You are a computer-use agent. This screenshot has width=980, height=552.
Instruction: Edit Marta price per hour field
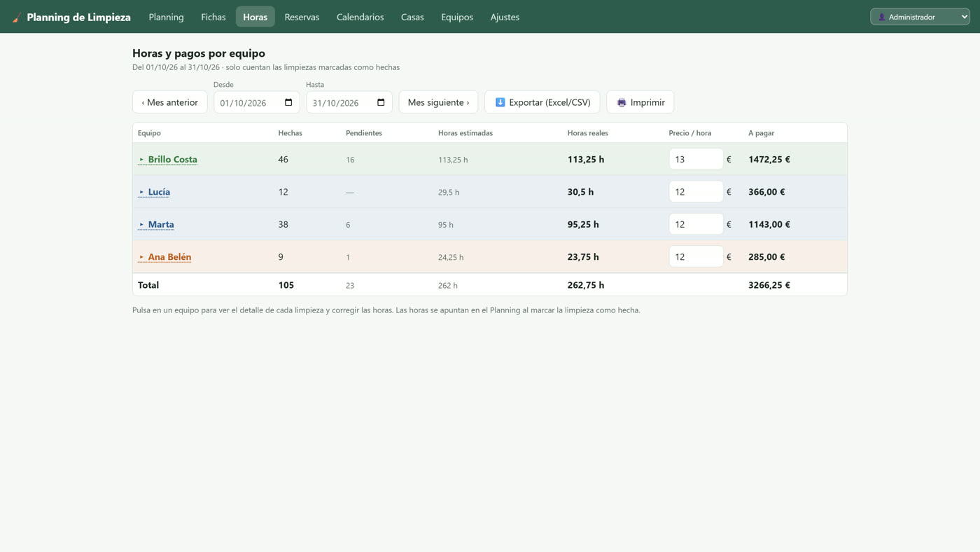pos(696,224)
